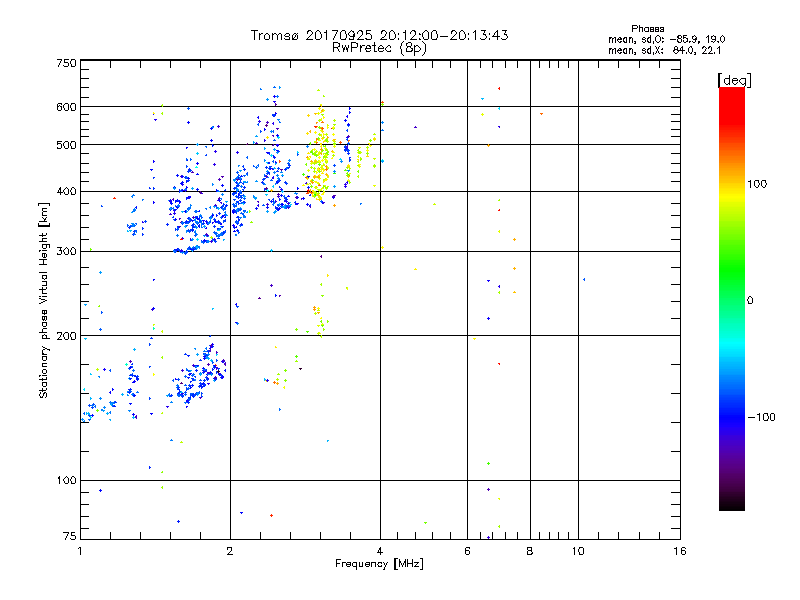
Task: Click the 'Phases' header label
Action: [647, 29]
